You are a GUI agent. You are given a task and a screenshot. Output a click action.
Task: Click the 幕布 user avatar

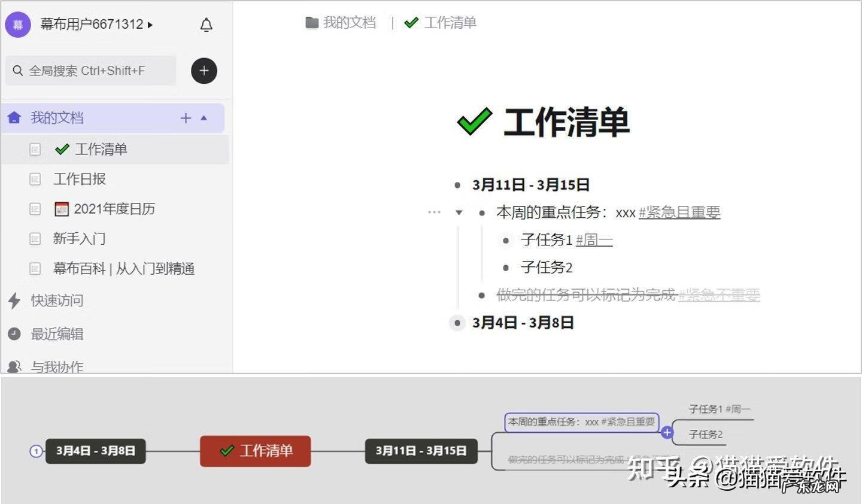tap(17, 25)
